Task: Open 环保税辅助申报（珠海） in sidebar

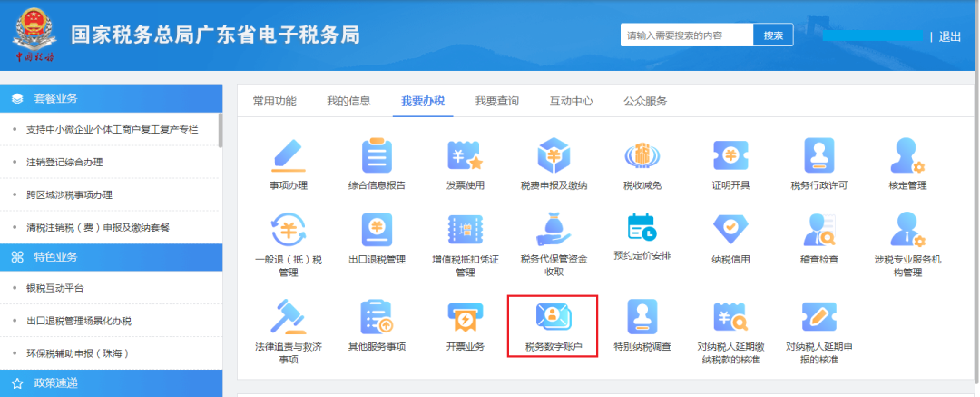Action: [x=79, y=353]
